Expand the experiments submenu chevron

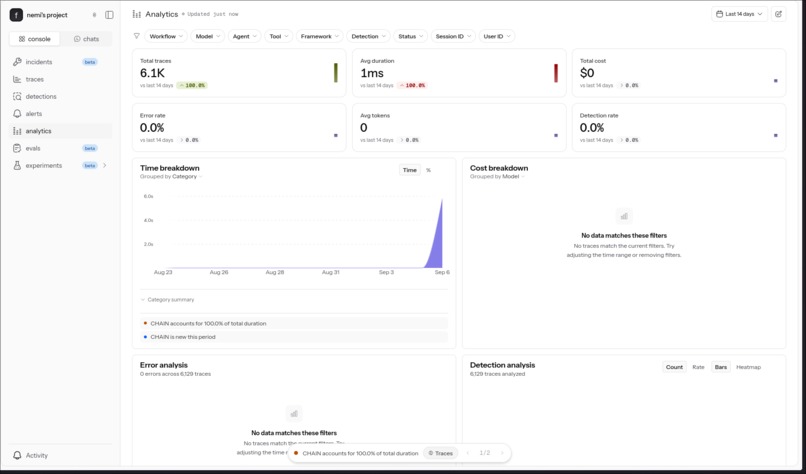[x=105, y=166]
